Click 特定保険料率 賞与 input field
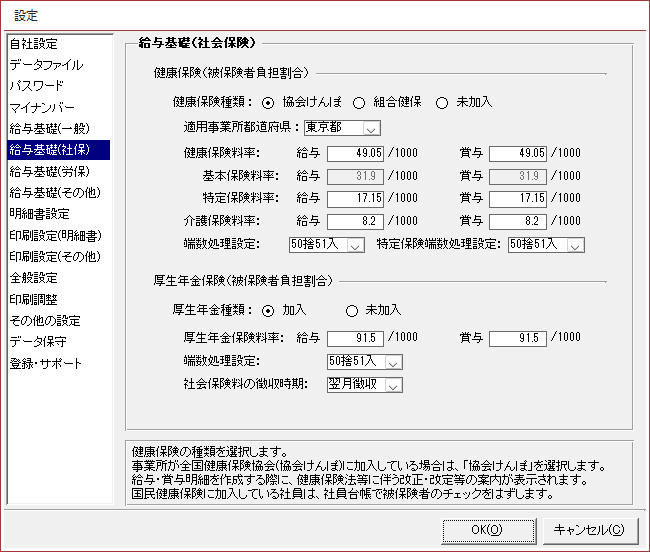650x552 pixels. [518, 199]
